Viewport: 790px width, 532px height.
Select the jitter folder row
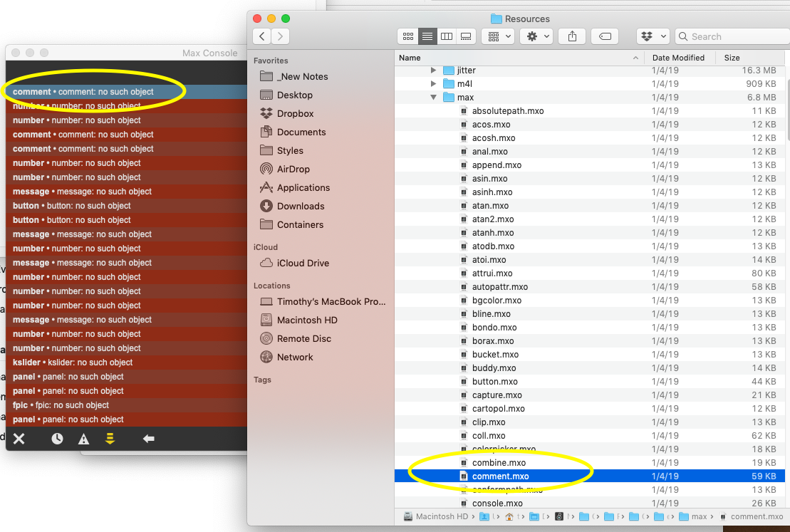590,70
